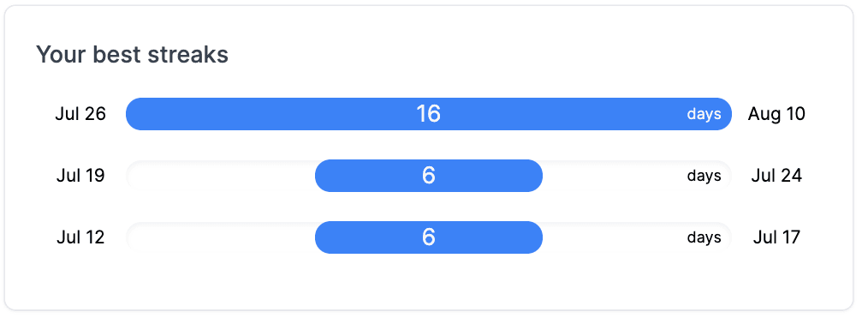Click empty track left of Jul 19 streak bar
Viewport: 868px width, 324px height.
(x=220, y=176)
